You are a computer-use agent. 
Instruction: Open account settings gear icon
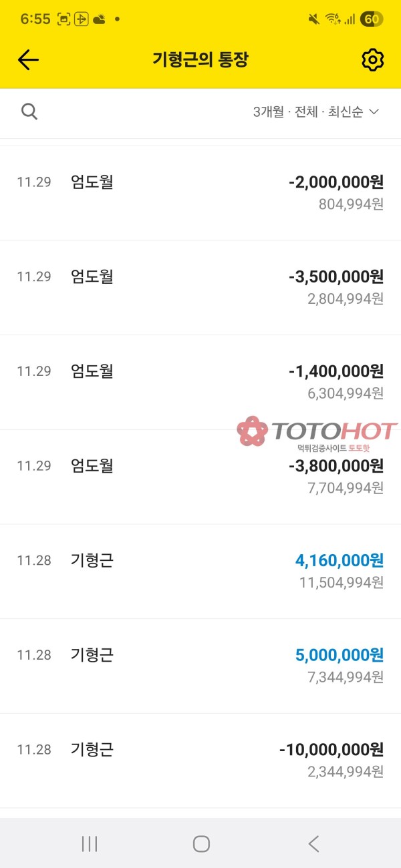point(372,60)
